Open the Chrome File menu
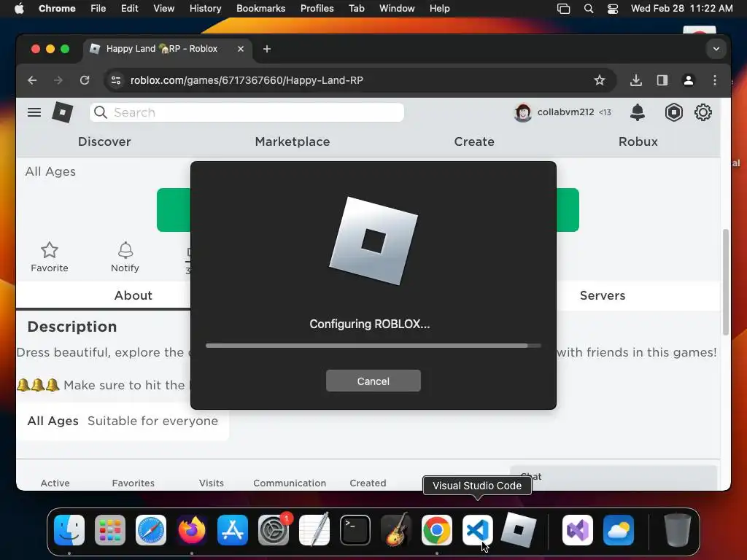 tap(98, 9)
